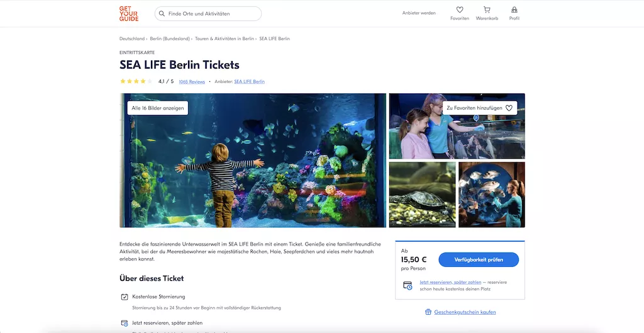Click the 'pro Person' label
Screen dimensions: 644x333
[413, 268]
